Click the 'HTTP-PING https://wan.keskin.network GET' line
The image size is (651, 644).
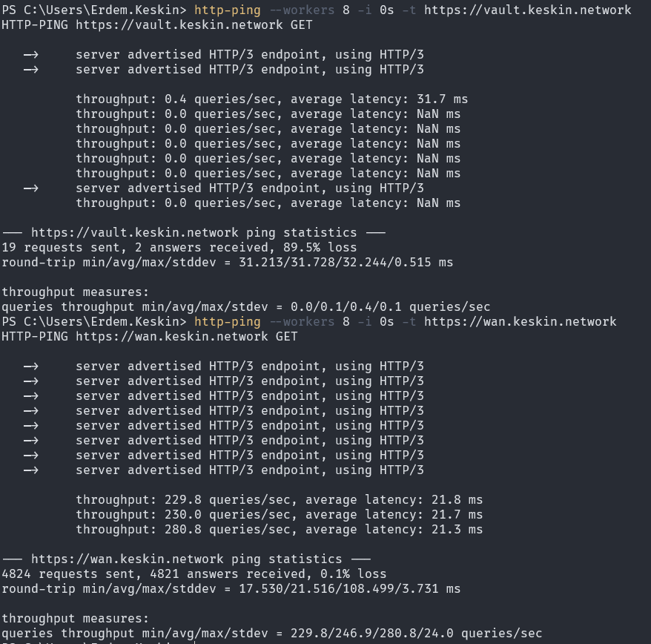pyautogui.click(x=150, y=336)
